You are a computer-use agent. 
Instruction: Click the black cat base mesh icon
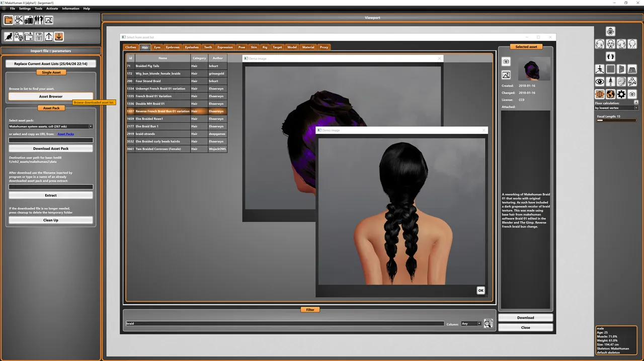9,37
